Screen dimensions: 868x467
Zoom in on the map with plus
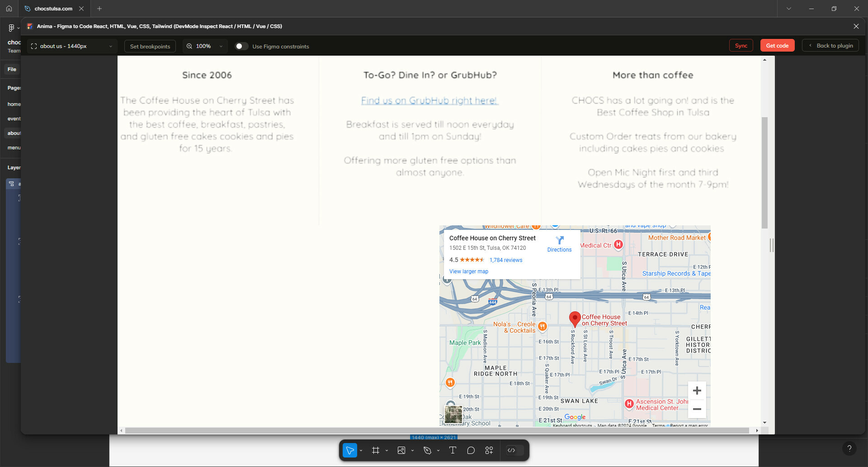697,391
